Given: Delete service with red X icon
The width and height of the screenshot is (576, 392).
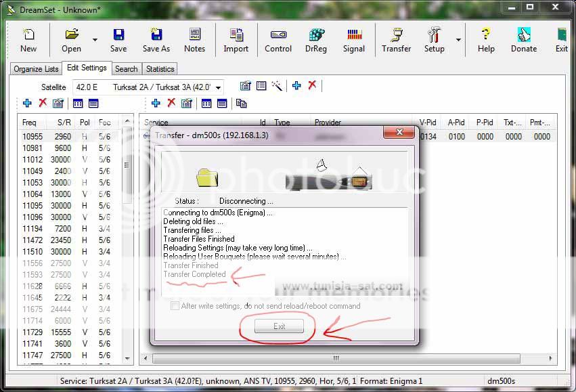Looking at the screenshot, I should (171, 102).
